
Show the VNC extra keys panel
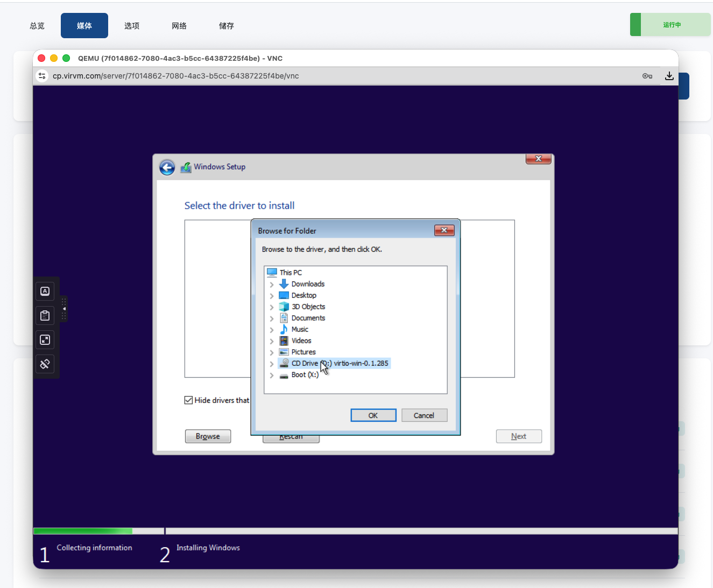pos(45,291)
